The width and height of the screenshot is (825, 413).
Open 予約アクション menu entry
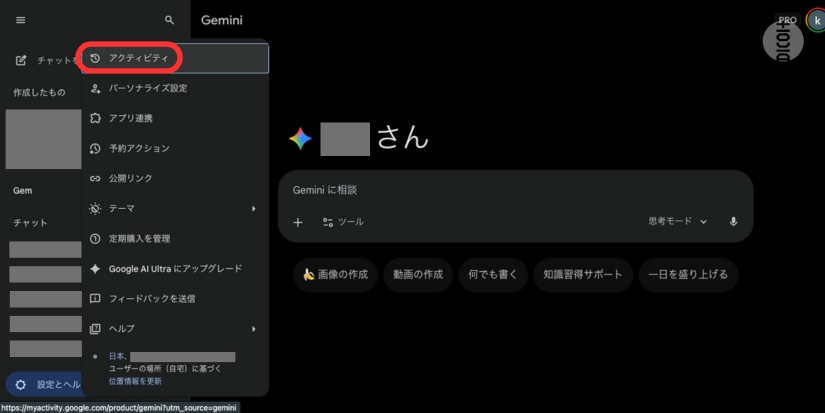pos(139,149)
